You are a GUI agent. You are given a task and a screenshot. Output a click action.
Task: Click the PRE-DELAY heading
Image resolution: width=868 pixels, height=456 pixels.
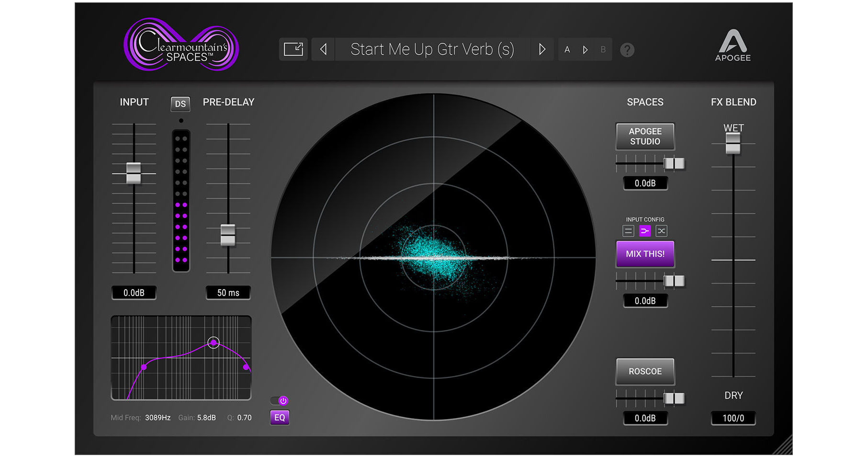[x=228, y=102]
